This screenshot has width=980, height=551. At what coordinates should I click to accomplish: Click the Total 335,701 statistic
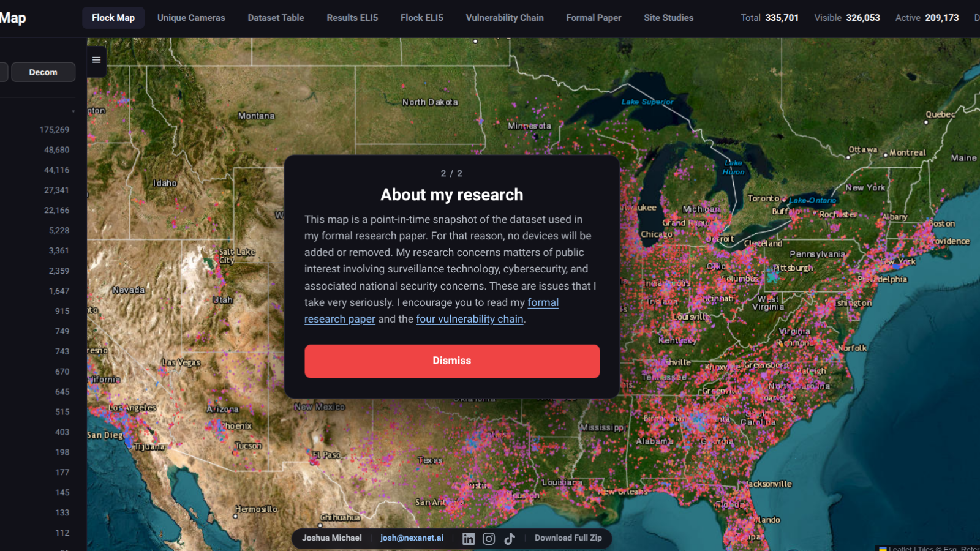(770, 18)
